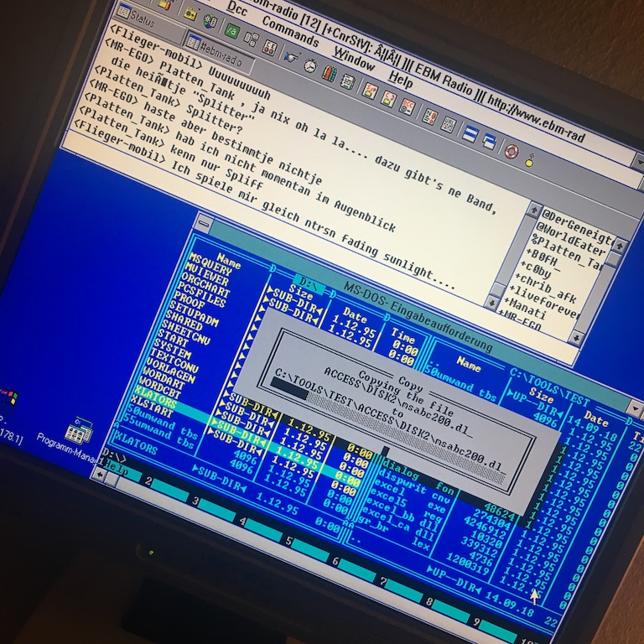This screenshot has height=644, width=644.
Task: Click the DCC Send file icon
Action: pyautogui.click(x=370, y=91)
